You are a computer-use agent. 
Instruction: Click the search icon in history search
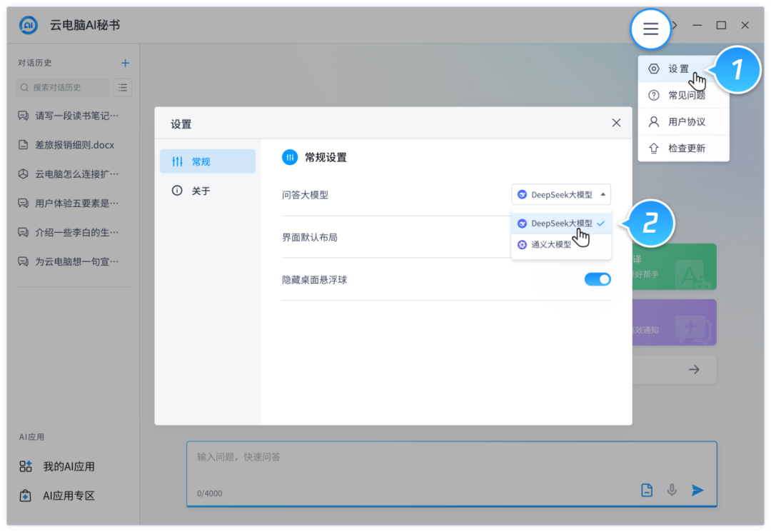24,88
